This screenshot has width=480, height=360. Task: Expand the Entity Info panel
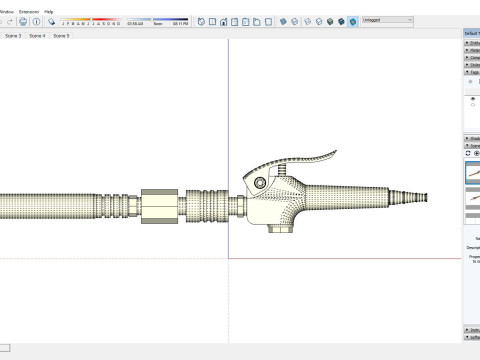click(x=472, y=43)
